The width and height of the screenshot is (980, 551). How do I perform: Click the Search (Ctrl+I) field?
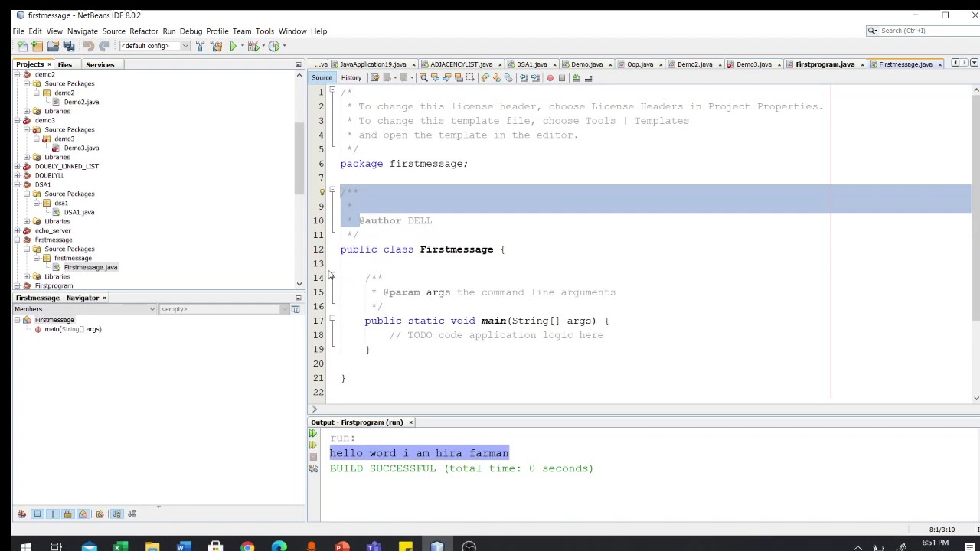click(922, 31)
